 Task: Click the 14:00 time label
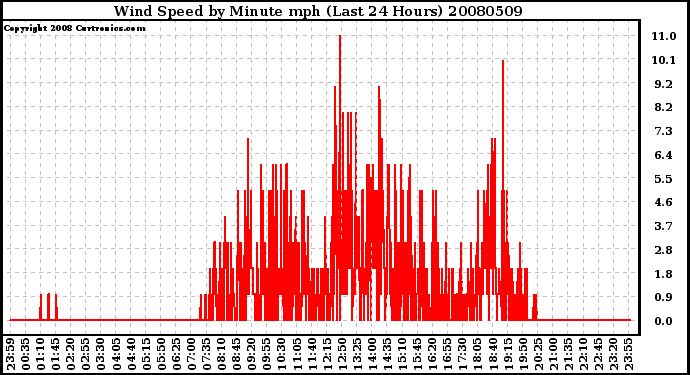[372, 354]
